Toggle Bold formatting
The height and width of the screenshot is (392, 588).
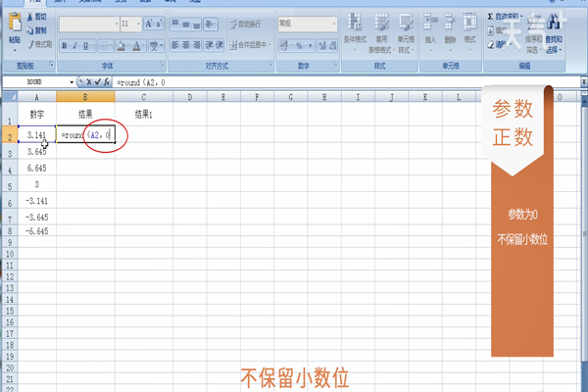pyautogui.click(x=65, y=46)
